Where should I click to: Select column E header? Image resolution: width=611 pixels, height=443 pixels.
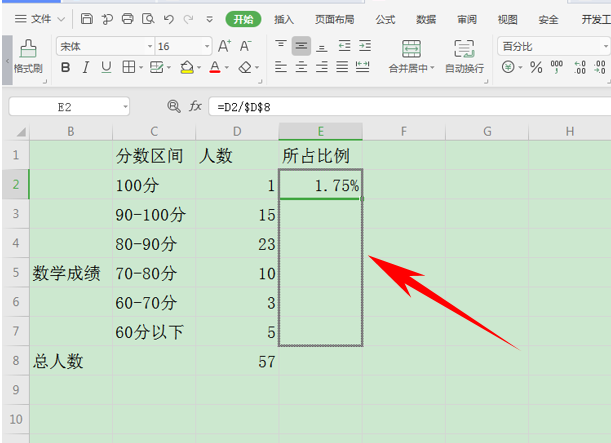click(x=321, y=131)
